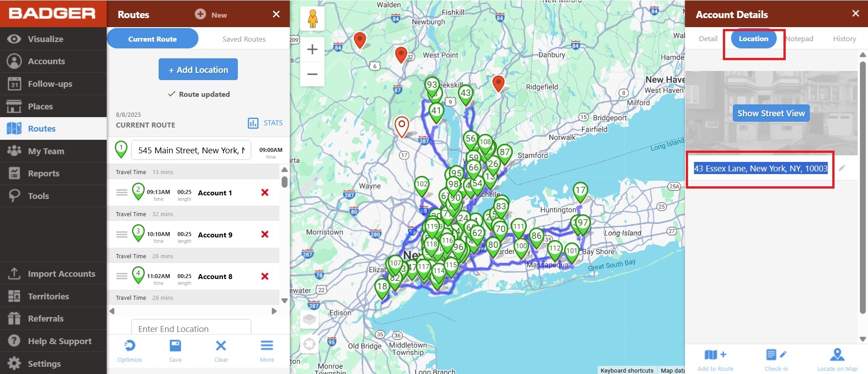
Task: Remove Account 9 from route
Action: [x=265, y=234]
